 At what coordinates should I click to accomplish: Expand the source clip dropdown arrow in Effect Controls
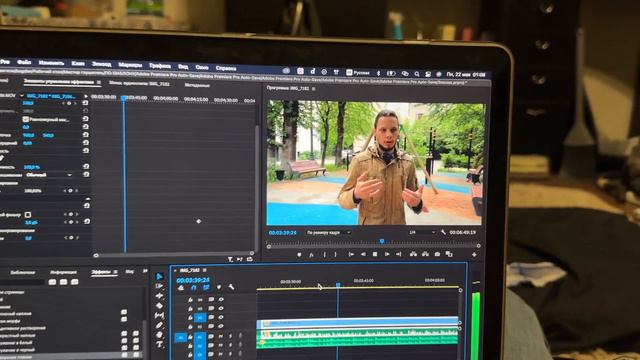pyautogui.click(x=22, y=96)
